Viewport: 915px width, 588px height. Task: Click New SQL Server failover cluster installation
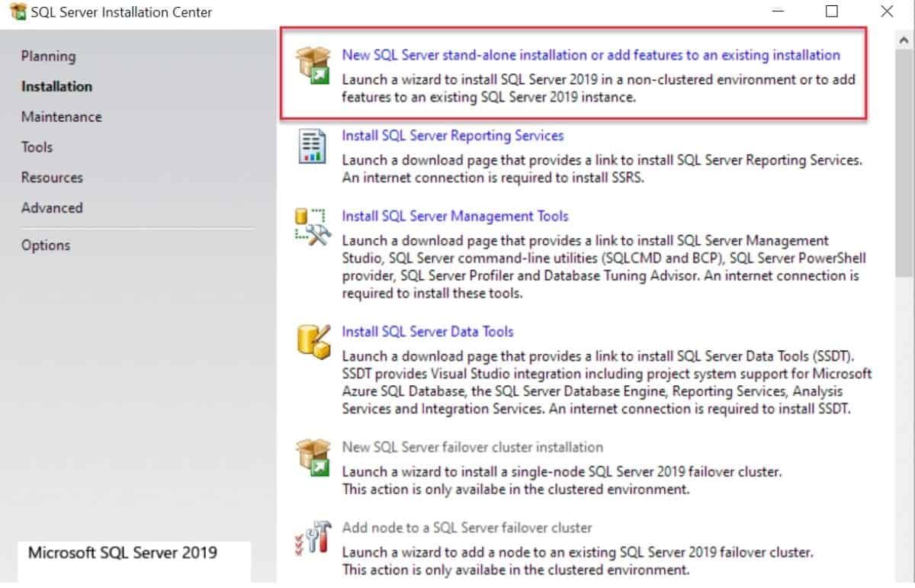(473, 447)
